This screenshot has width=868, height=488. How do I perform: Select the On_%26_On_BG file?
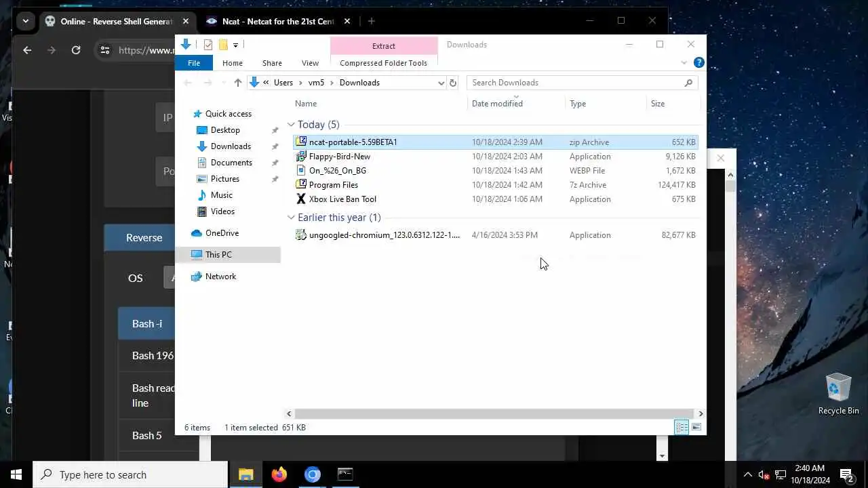(x=496, y=171)
